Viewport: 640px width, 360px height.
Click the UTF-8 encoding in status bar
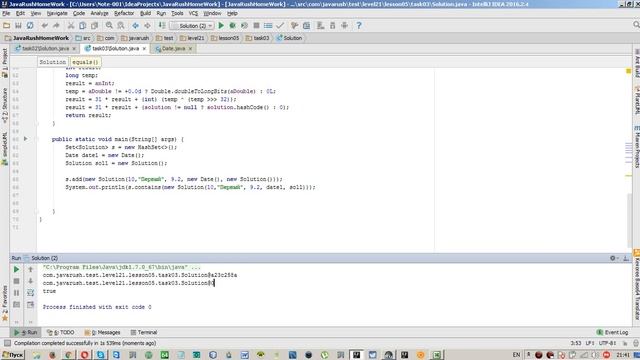(607, 344)
